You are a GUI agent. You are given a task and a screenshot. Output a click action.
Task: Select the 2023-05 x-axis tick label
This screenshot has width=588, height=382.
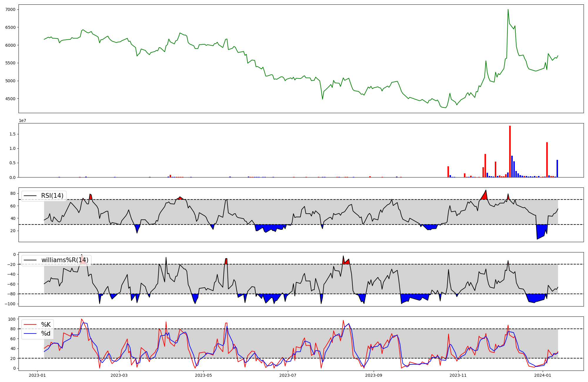tap(203, 375)
